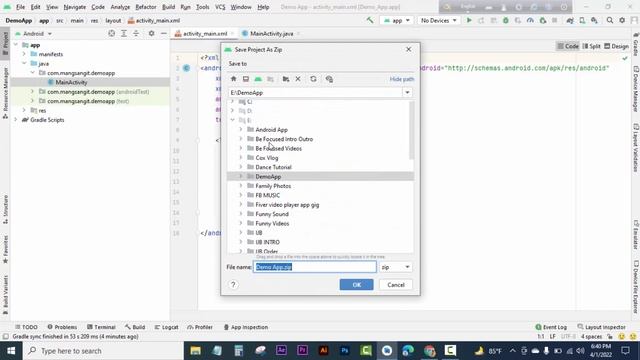Open the zip file type dropdown

pyautogui.click(x=395, y=267)
